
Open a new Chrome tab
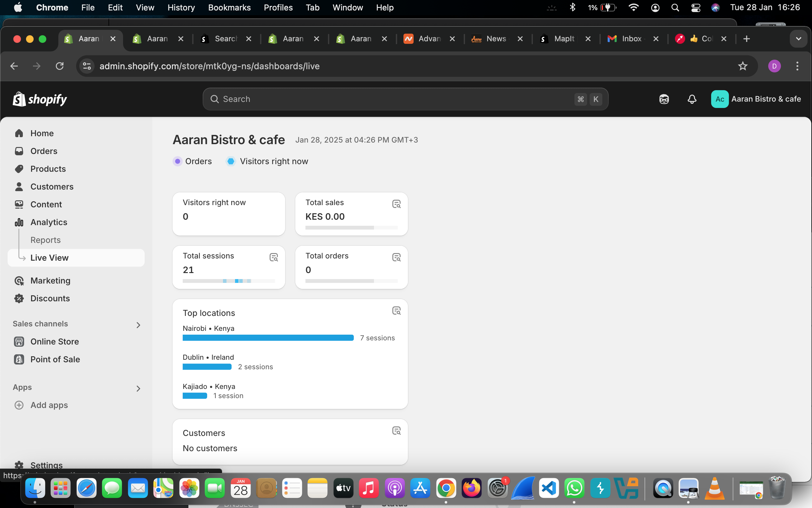coord(747,39)
